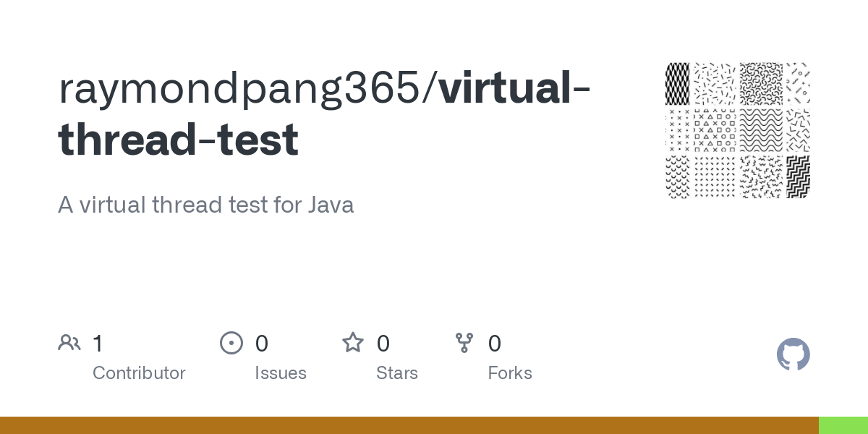Click the issues circle-dot icon
Viewport: 868px width, 434px height.
(x=231, y=343)
